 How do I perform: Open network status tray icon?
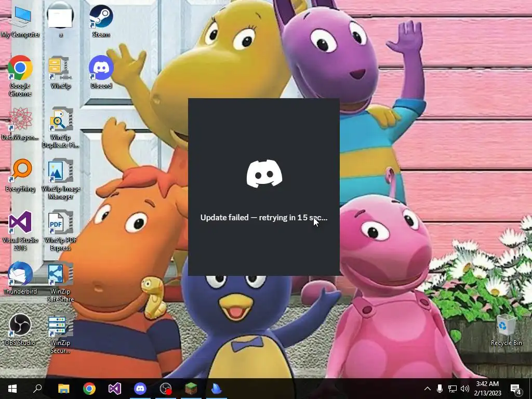click(453, 389)
